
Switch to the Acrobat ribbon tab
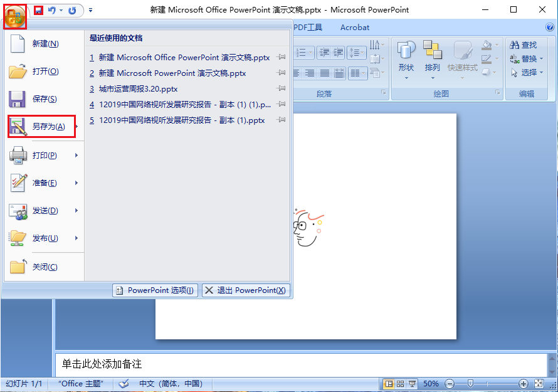point(355,28)
